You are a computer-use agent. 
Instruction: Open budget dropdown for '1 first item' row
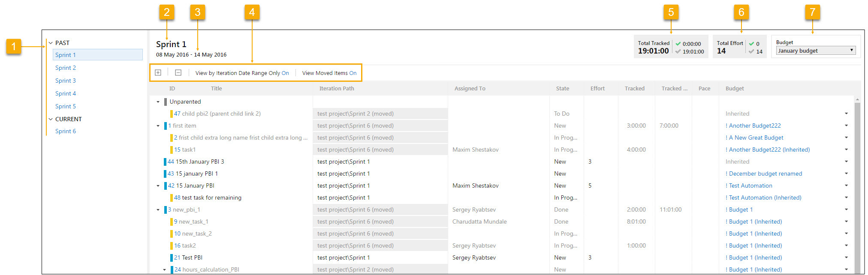point(846,126)
